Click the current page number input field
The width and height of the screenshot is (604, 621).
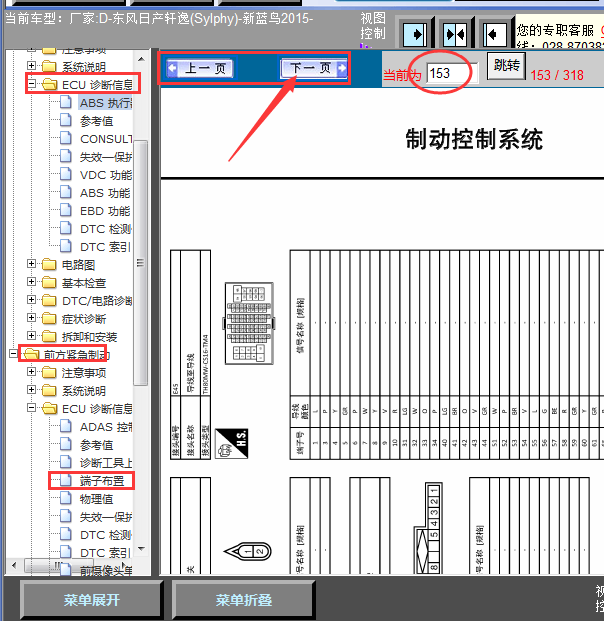click(x=452, y=73)
